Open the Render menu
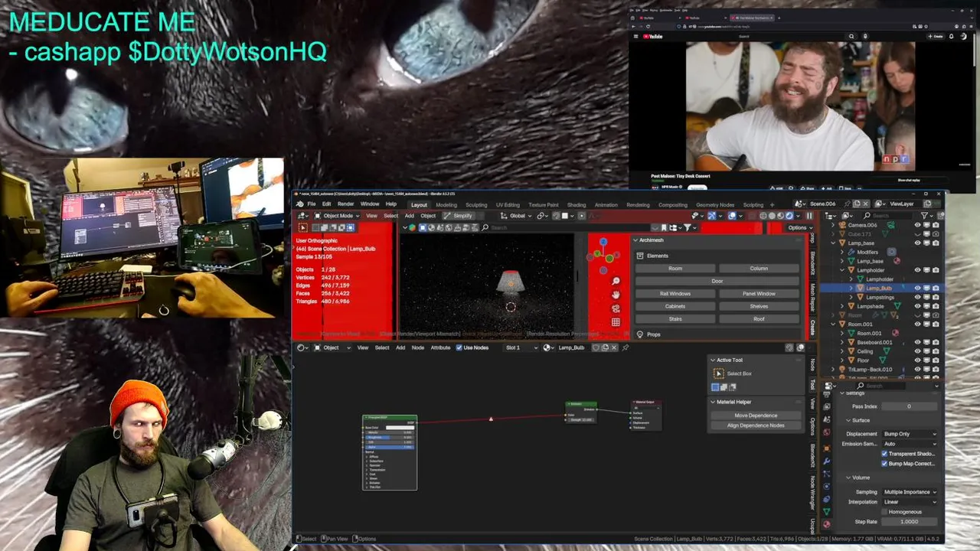Image resolution: width=980 pixels, height=551 pixels. (345, 204)
